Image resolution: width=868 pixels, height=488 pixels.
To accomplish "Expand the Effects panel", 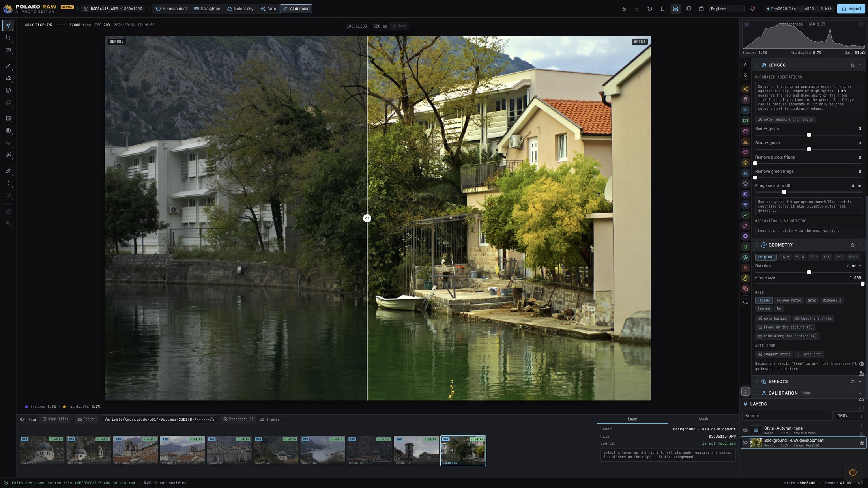I will click(860, 381).
